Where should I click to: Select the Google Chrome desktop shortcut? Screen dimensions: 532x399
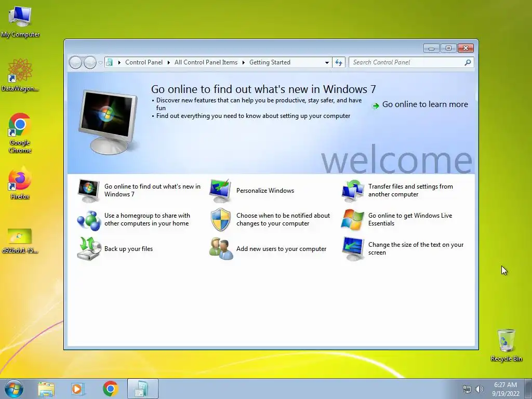tap(20, 133)
